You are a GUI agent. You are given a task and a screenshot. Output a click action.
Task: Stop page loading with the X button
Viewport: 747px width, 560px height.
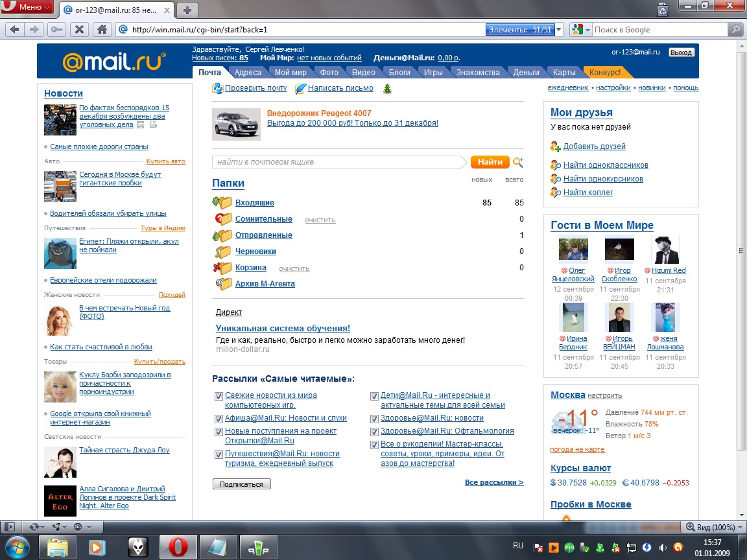point(79,30)
